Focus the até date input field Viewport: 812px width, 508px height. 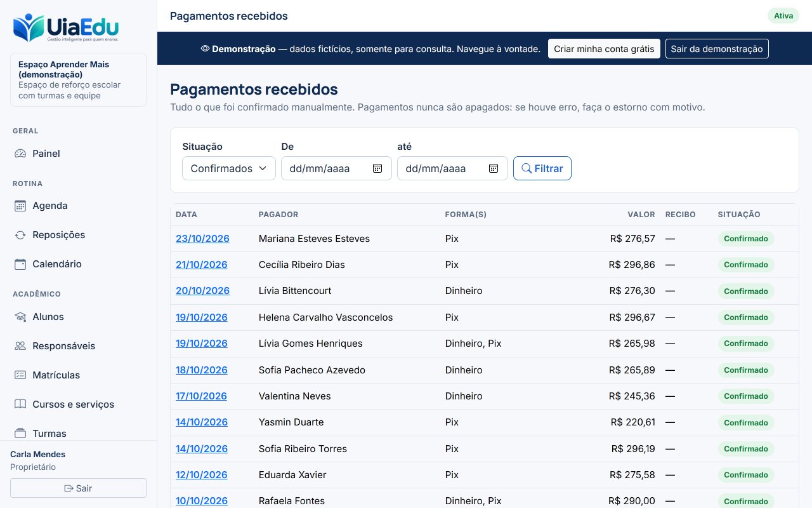click(x=452, y=168)
